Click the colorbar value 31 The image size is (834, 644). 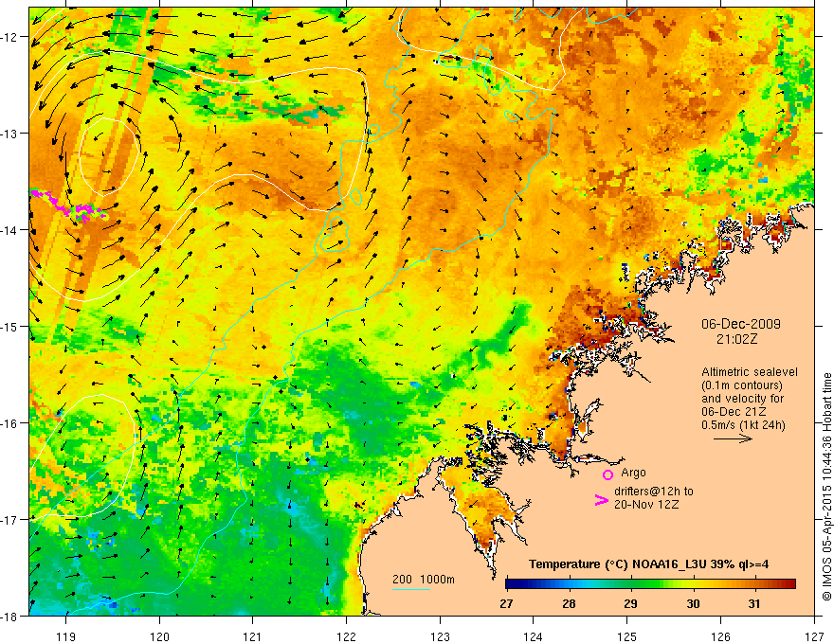754,603
